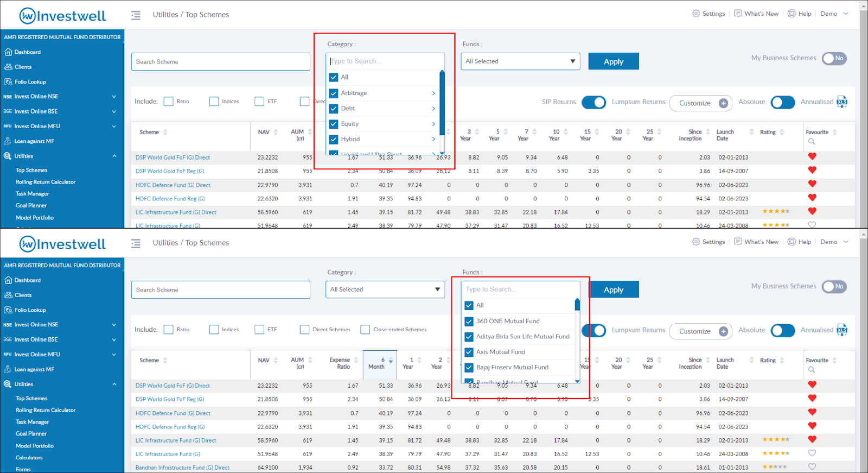
Task: Expand Arbitrage subcategories arrow
Action: coord(433,93)
